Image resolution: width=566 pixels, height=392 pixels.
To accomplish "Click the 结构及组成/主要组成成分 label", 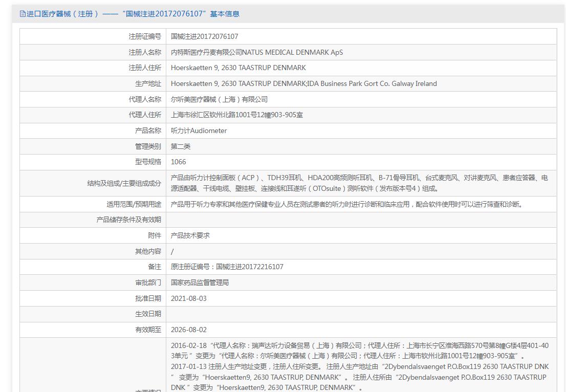I will (x=124, y=183).
